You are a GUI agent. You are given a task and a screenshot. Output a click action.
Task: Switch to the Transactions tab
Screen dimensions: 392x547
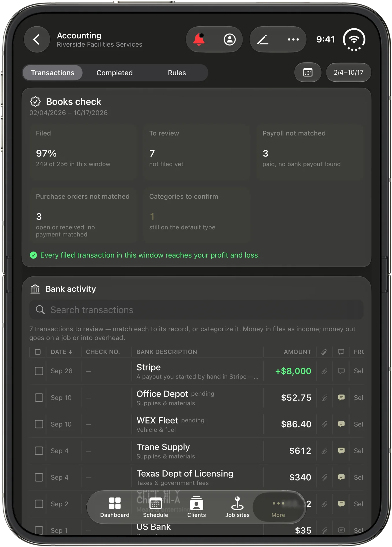tap(53, 73)
